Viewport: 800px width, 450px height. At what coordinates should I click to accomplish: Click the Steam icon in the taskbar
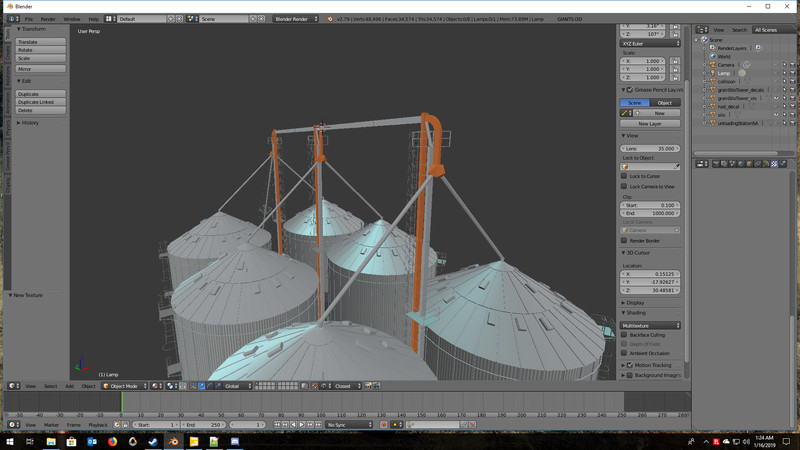pyautogui.click(x=152, y=441)
